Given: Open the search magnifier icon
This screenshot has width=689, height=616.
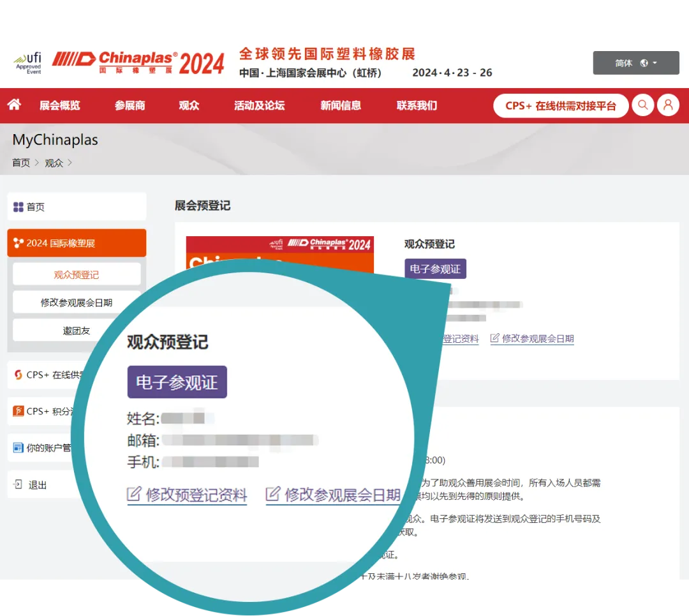Looking at the screenshot, I should coord(643,105).
